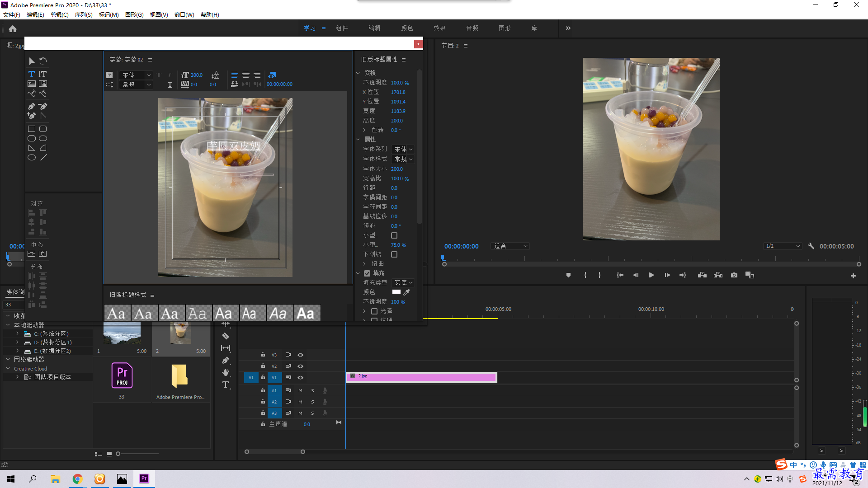Pick the Selection arrow tool in titler
The image size is (868, 488).
point(32,61)
